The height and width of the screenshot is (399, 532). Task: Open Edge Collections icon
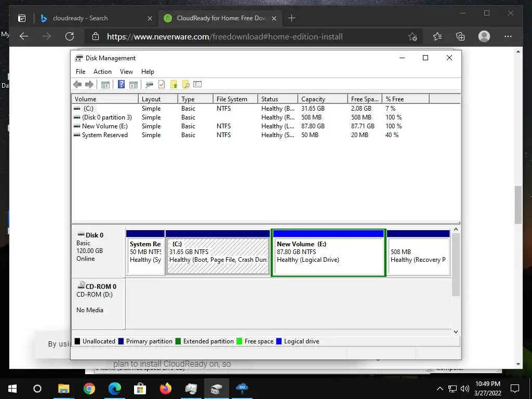pyautogui.click(x=460, y=36)
